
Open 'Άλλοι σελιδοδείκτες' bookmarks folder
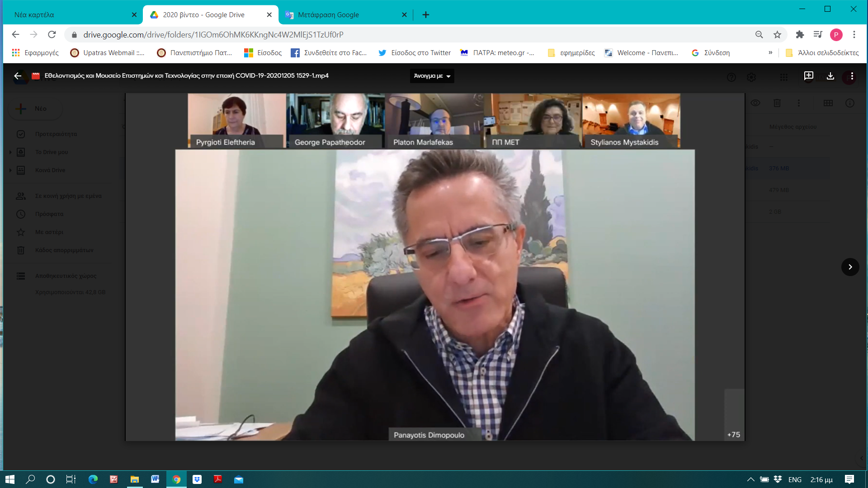click(822, 52)
